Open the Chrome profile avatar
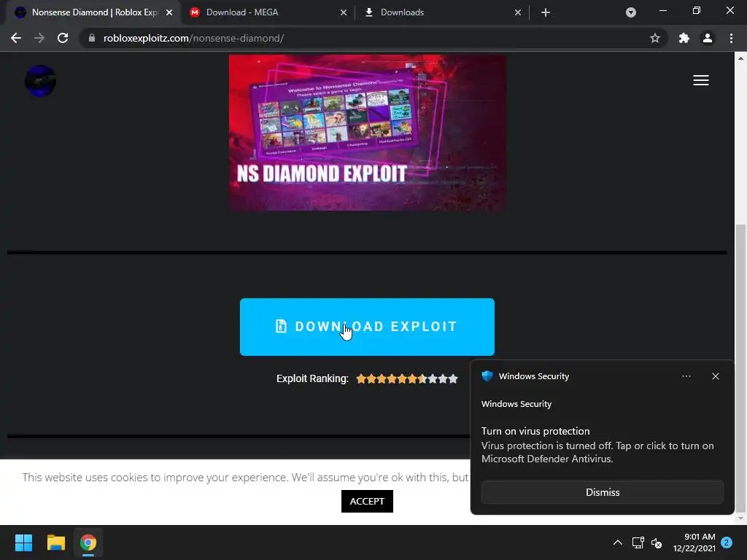The width and height of the screenshot is (747, 560). (708, 38)
